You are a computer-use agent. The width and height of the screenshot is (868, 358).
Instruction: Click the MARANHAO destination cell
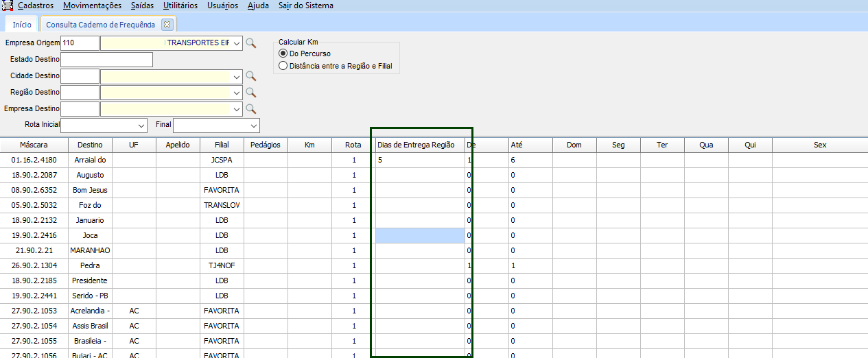click(90, 250)
